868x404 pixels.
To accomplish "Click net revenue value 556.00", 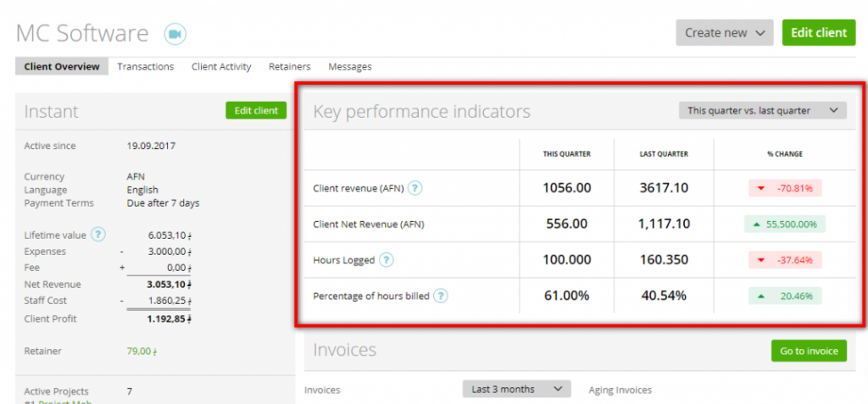I will (x=567, y=224).
